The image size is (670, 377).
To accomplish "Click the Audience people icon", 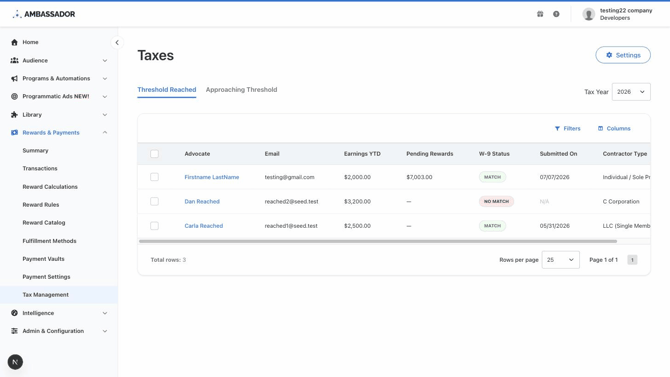I will pos(15,60).
